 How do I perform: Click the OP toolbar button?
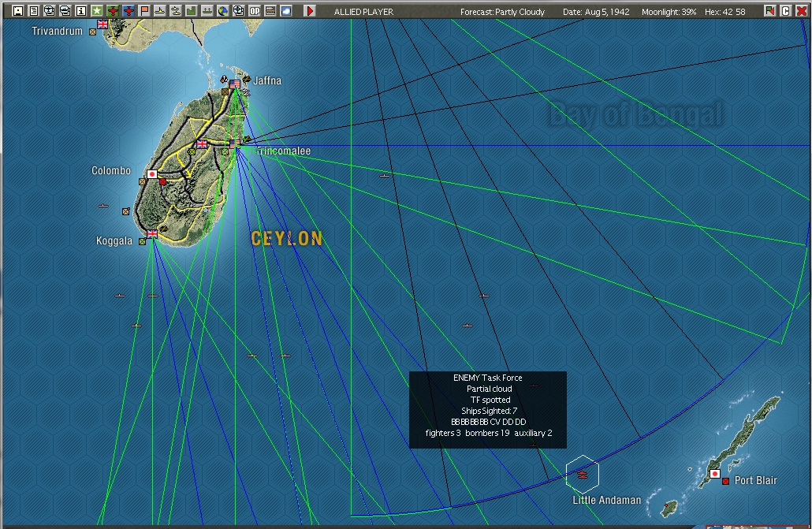tap(255, 11)
